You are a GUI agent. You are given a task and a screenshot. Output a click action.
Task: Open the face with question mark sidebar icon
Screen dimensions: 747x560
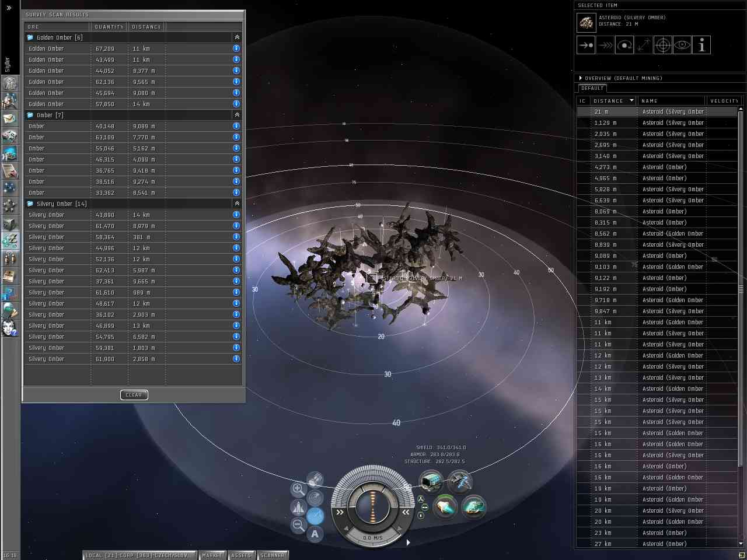(10, 328)
